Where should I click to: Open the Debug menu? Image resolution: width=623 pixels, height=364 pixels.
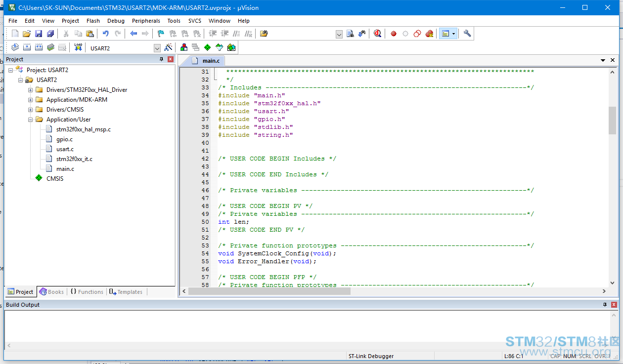(116, 21)
